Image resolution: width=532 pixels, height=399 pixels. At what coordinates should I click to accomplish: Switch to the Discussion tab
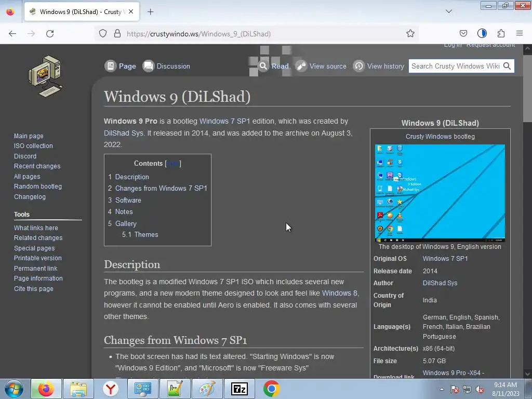(x=166, y=66)
